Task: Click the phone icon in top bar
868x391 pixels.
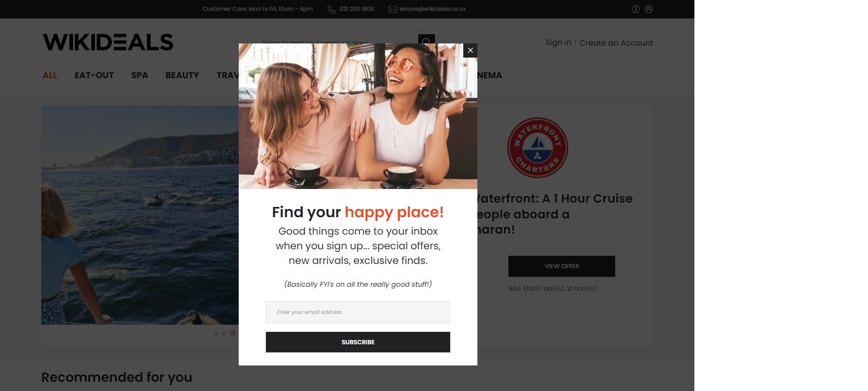Action: (331, 9)
